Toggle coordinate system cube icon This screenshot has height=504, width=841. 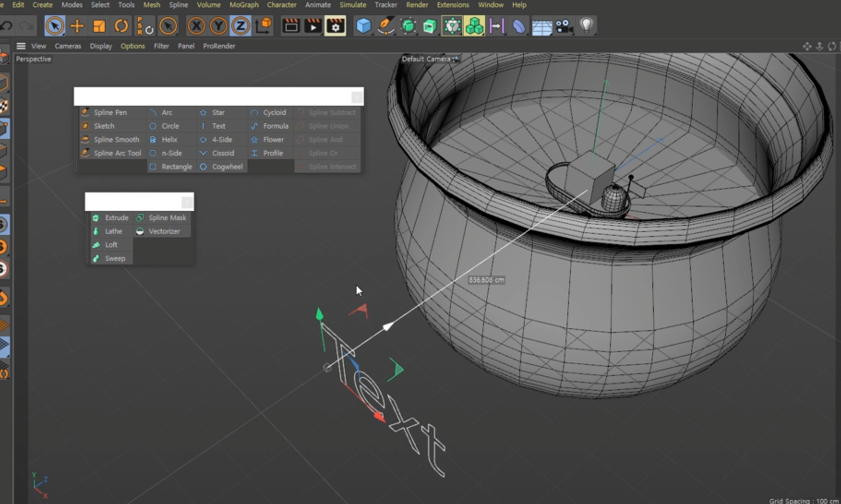click(264, 26)
